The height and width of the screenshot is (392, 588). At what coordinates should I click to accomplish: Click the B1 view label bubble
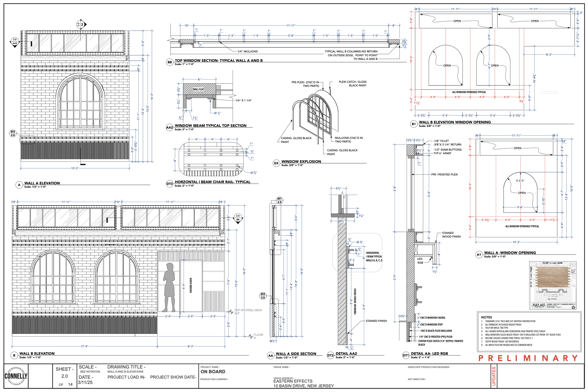(x=414, y=124)
